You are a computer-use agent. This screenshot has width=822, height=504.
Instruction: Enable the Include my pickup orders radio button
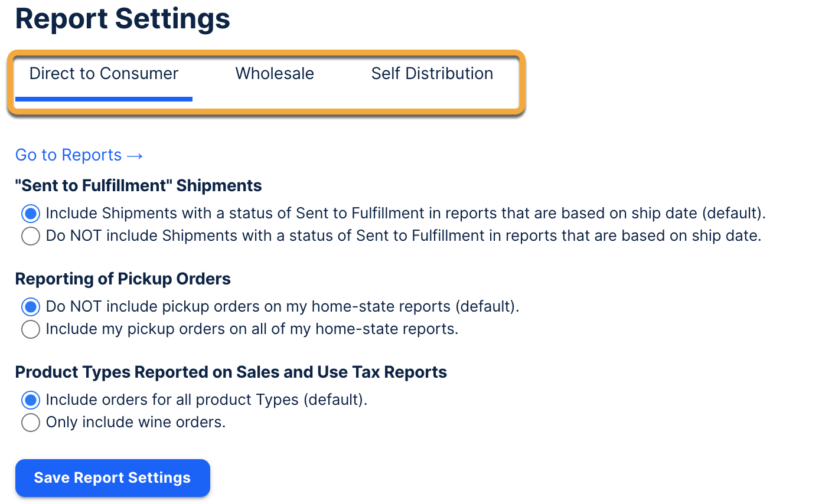click(31, 329)
